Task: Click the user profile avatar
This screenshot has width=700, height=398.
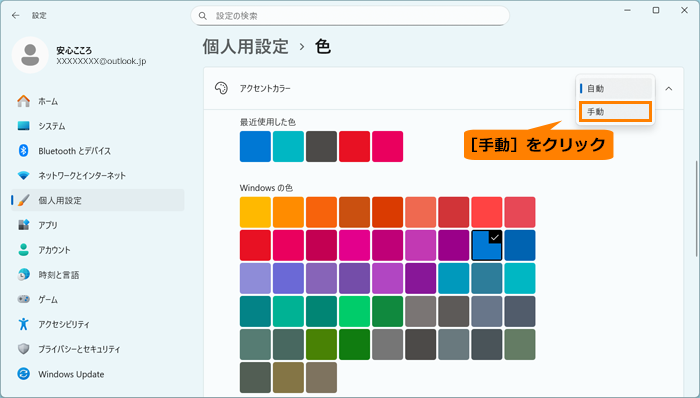Action: 30,55
